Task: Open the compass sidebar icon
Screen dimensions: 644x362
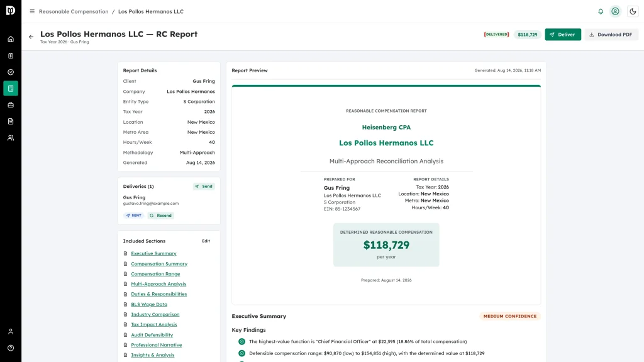Action: [x=11, y=72]
